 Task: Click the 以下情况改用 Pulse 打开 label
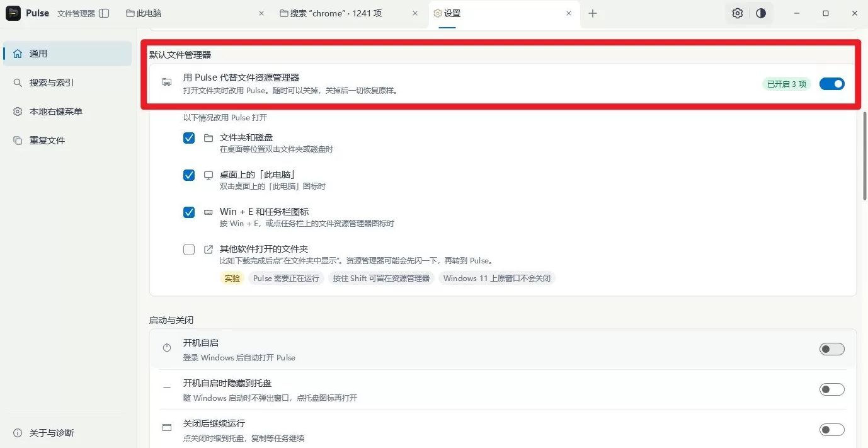click(225, 117)
